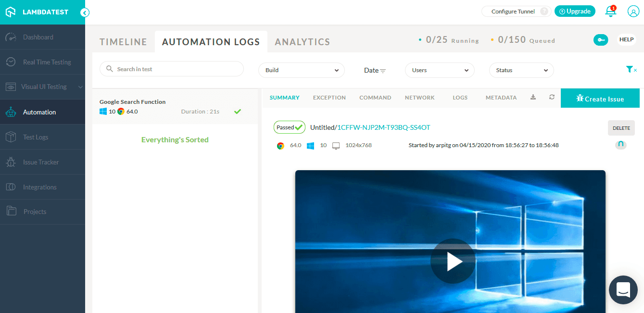Select the Google Search Function test
The height and width of the screenshot is (313, 644).
175,107
